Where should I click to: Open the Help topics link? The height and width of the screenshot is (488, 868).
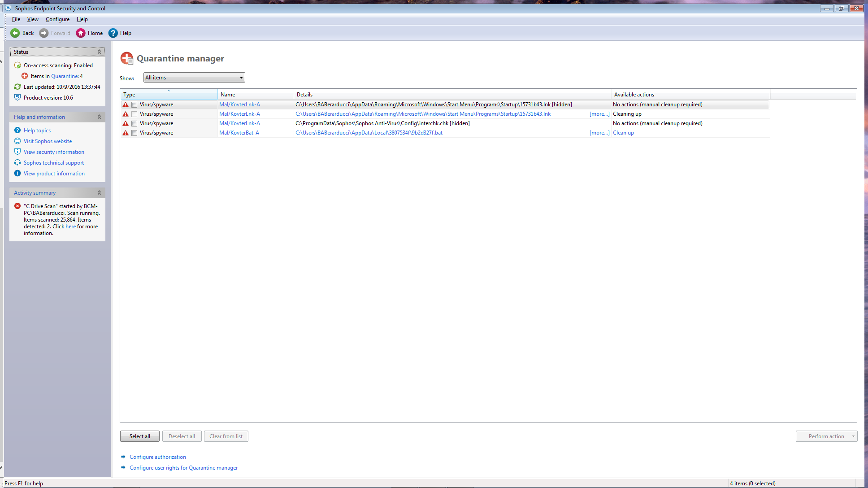pyautogui.click(x=37, y=131)
